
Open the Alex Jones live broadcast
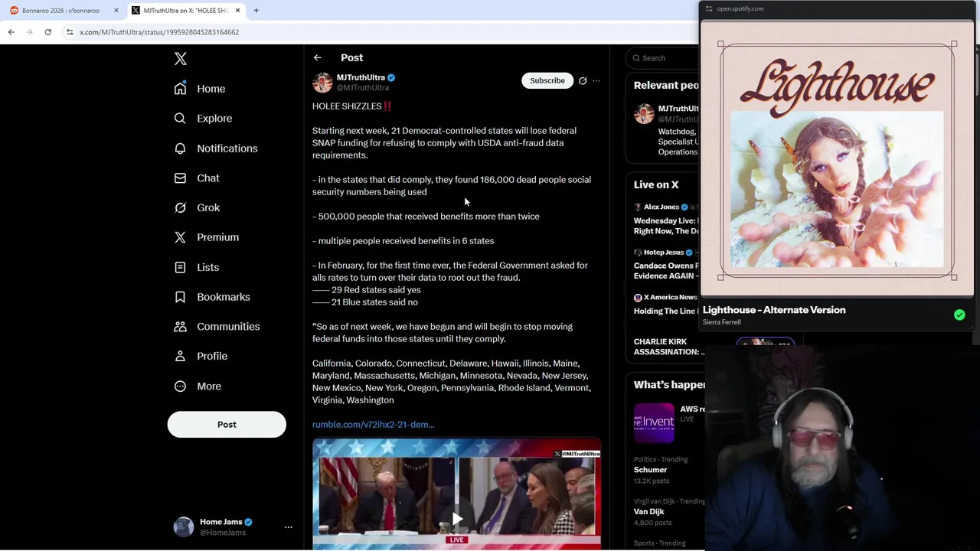click(665, 219)
